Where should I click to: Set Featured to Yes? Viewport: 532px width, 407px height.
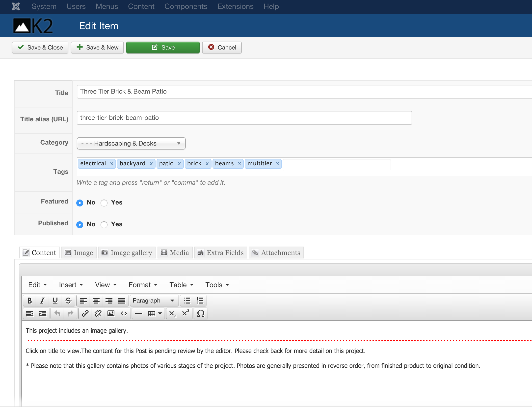point(104,203)
